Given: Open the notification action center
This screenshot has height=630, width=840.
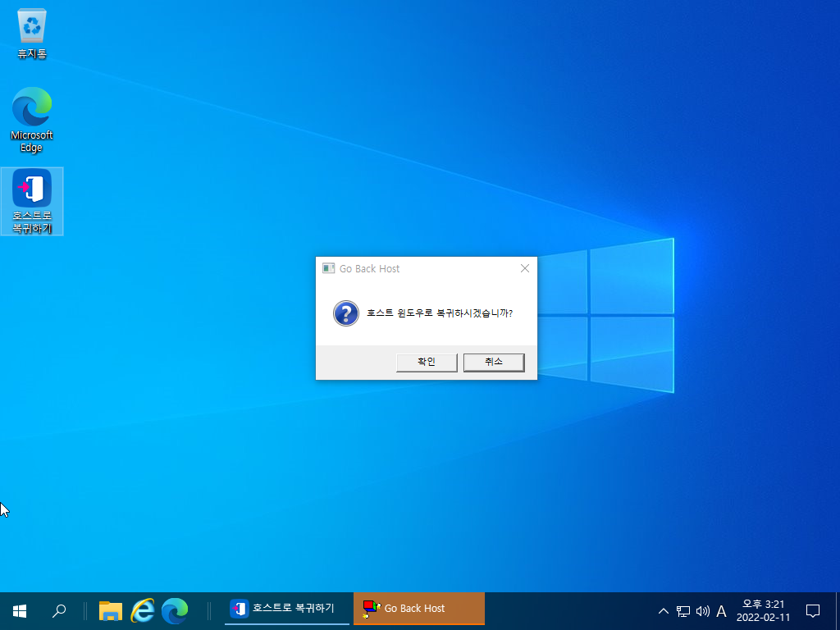Looking at the screenshot, I should [x=813, y=610].
